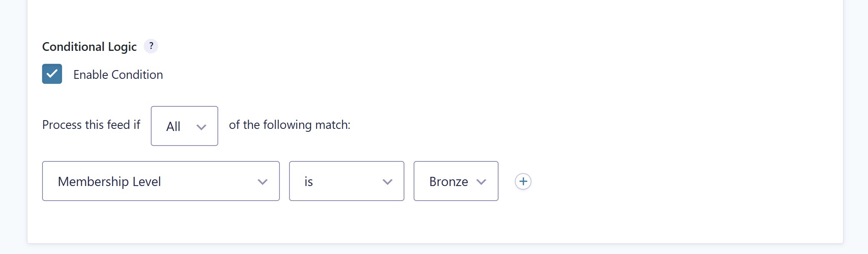Image resolution: width=868 pixels, height=254 pixels.
Task: Click the "Membership Level" text in the selector
Action: pyautogui.click(x=109, y=181)
